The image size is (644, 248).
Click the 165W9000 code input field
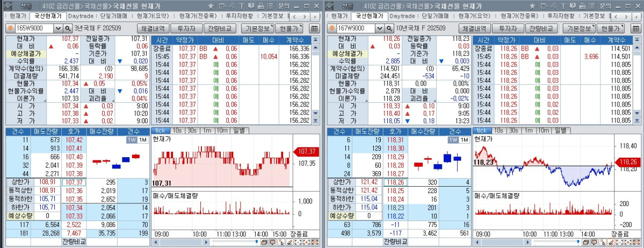[34, 29]
